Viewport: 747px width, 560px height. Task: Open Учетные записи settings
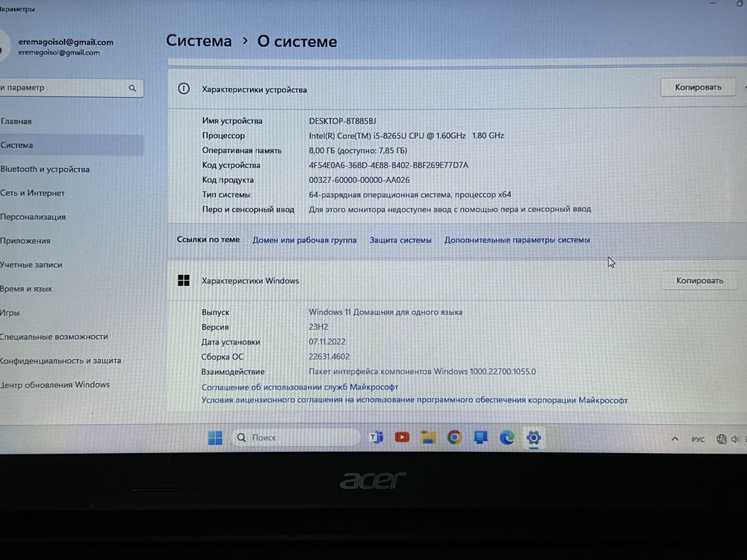pos(31,265)
